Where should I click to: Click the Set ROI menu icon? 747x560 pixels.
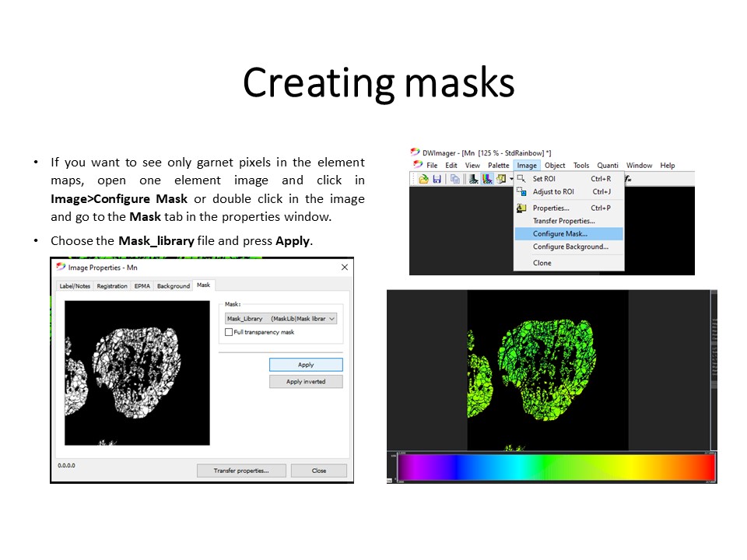tap(521, 179)
